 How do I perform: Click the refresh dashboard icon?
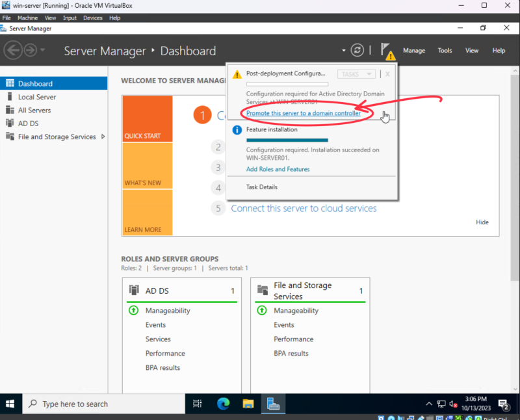click(x=357, y=50)
